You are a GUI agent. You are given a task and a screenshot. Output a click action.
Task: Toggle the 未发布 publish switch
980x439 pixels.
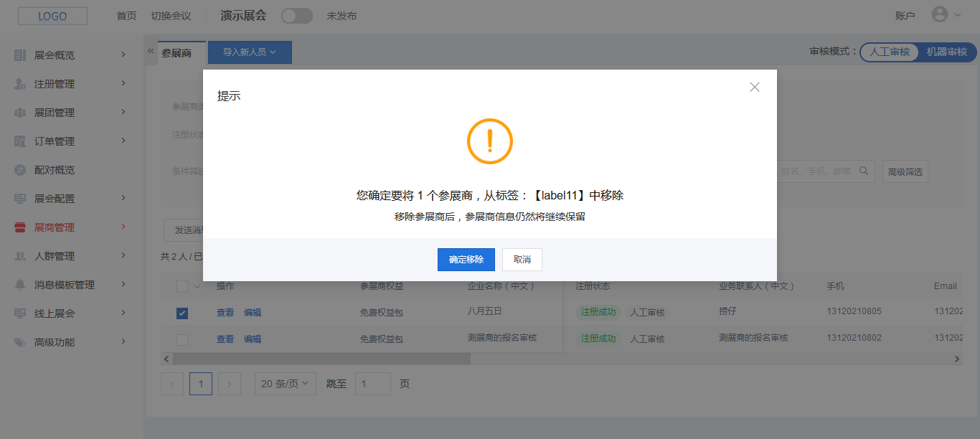[x=297, y=16]
